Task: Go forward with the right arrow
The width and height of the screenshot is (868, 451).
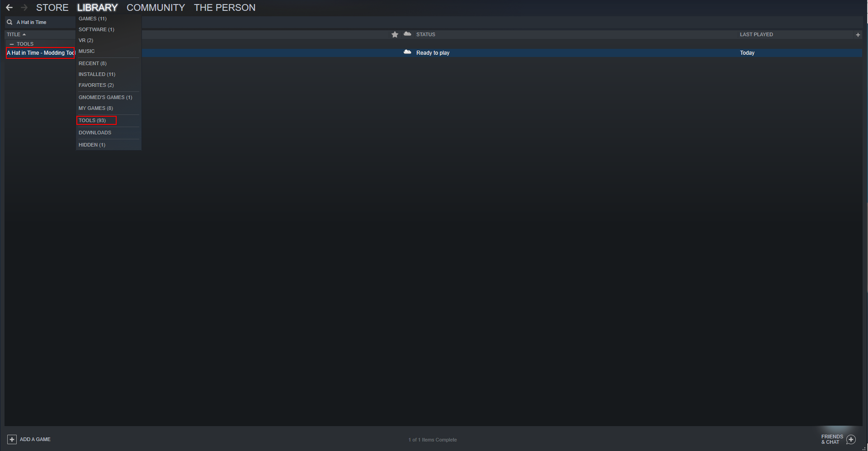Action: 24,8
